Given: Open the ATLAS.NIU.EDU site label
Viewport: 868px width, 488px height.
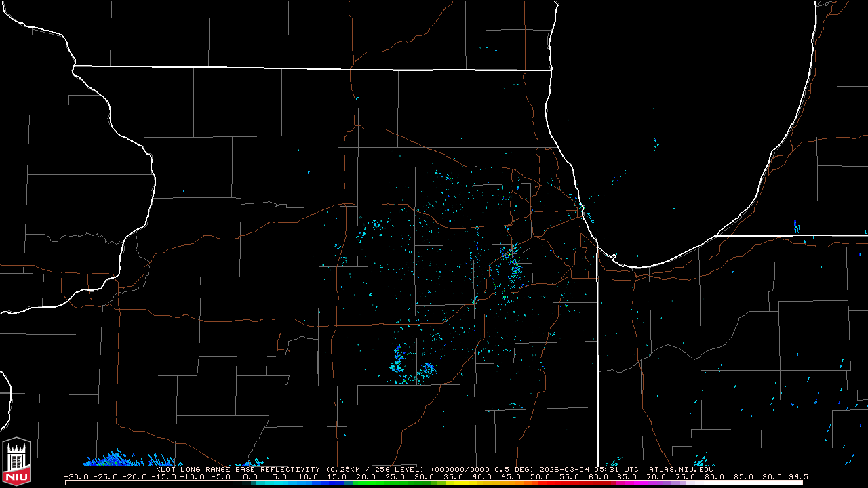Looking at the screenshot, I should point(682,469).
